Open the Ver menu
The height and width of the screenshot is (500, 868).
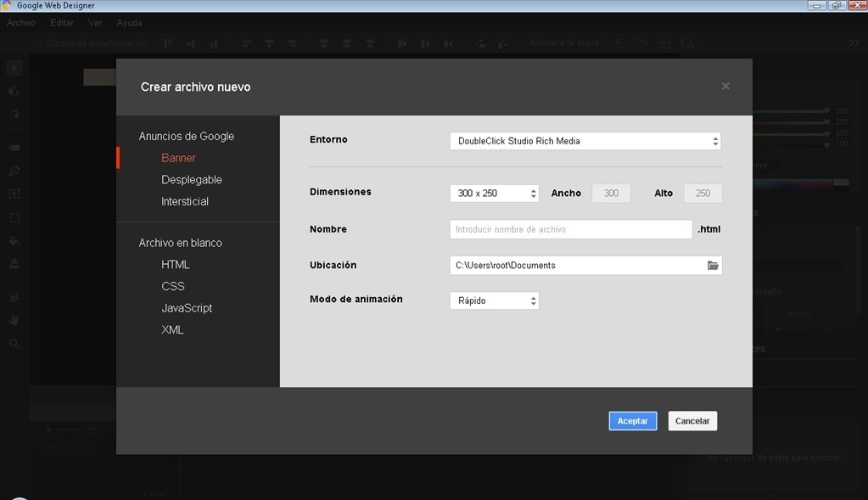pyautogui.click(x=95, y=23)
